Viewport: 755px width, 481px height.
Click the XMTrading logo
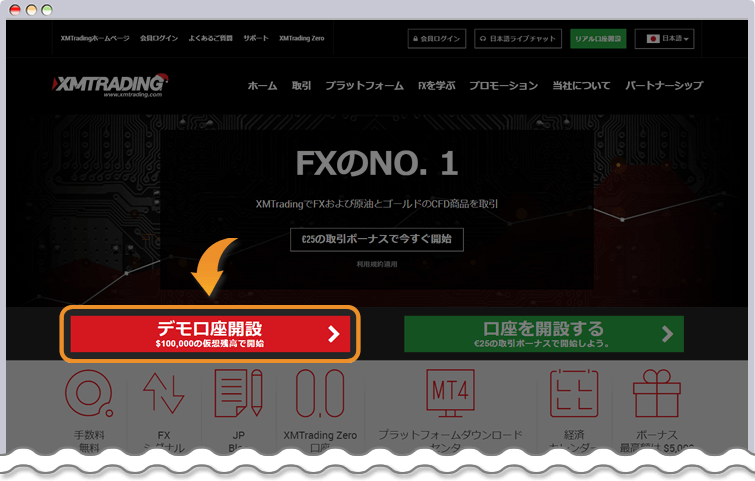110,85
